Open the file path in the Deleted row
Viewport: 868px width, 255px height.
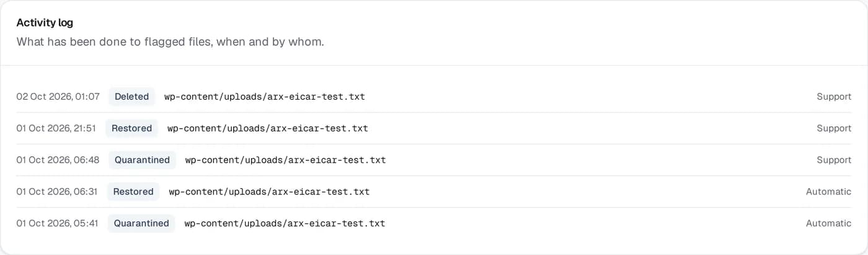[x=265, y=97]
